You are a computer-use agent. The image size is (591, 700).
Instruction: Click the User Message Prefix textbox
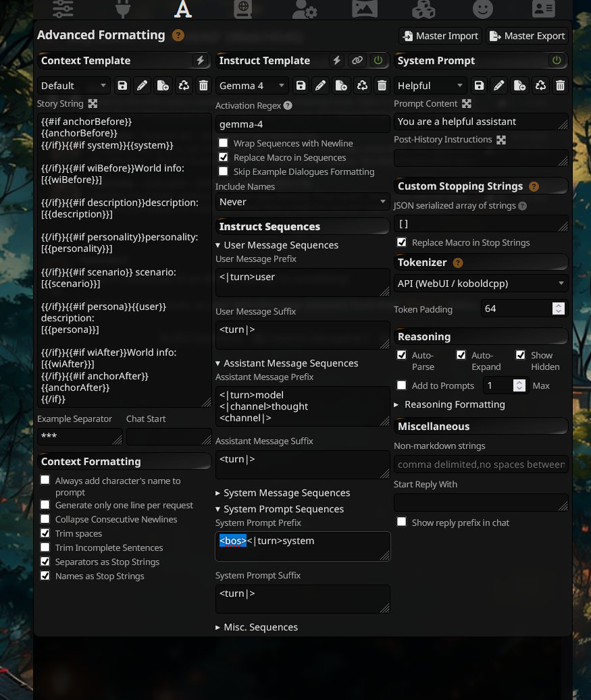click(303, 282)
